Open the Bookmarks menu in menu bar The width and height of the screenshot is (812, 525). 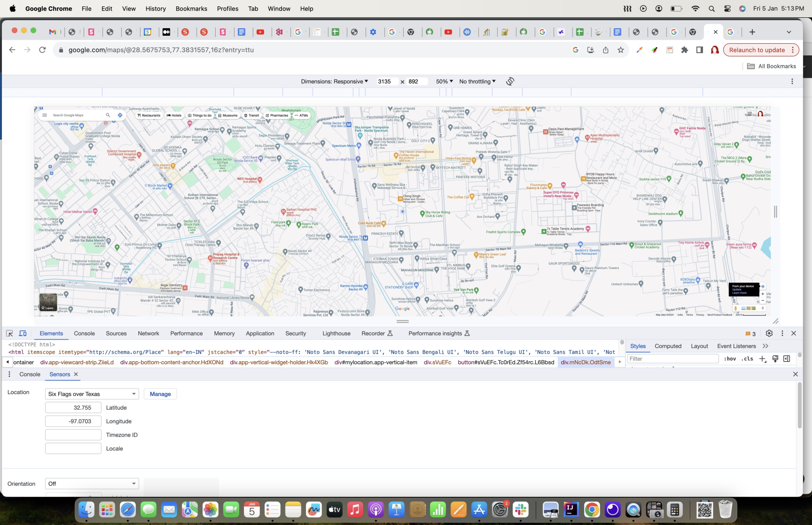click(x=191, y=8)
